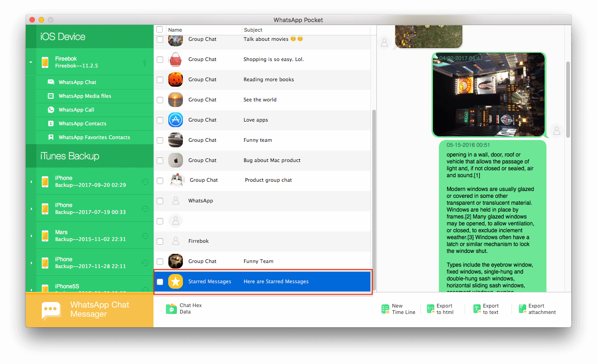Click the blank avatar beside Firrebok

pos(176,241)
